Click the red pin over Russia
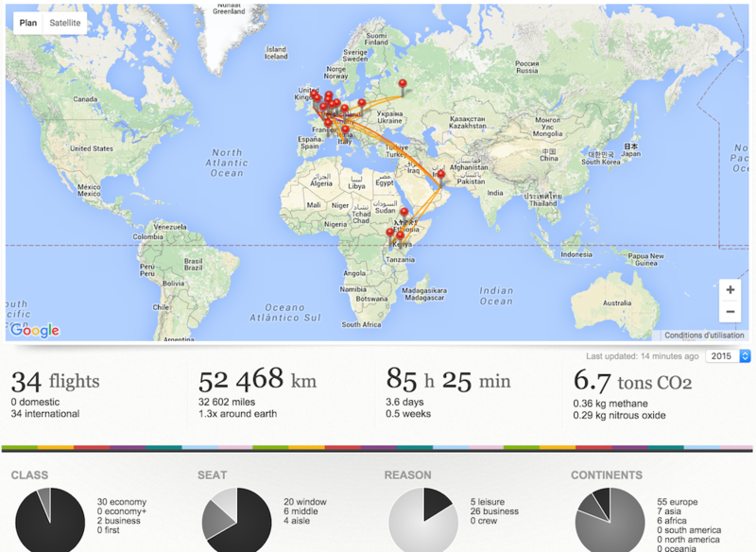The image size is (756, 552). point(403,87)
